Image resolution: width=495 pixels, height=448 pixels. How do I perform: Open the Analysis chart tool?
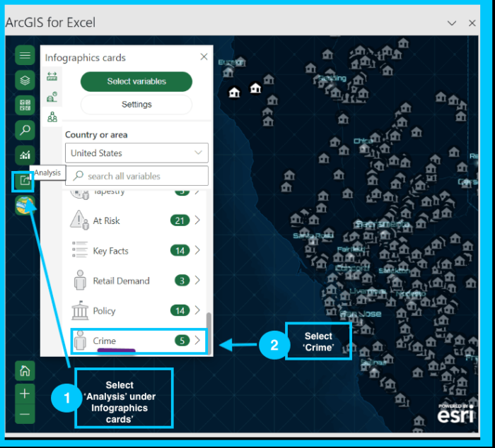point(25,155)
